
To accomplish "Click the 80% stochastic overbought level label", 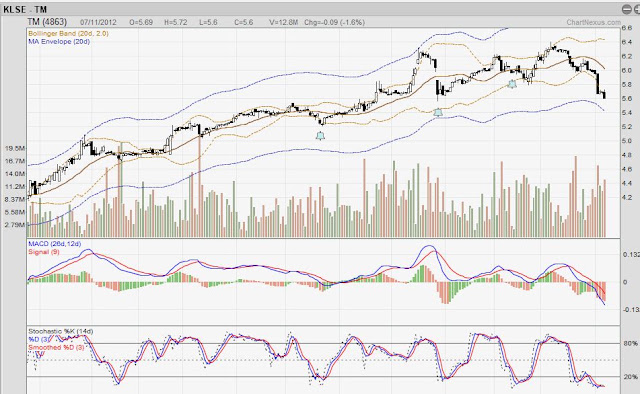I will (630, 343).
